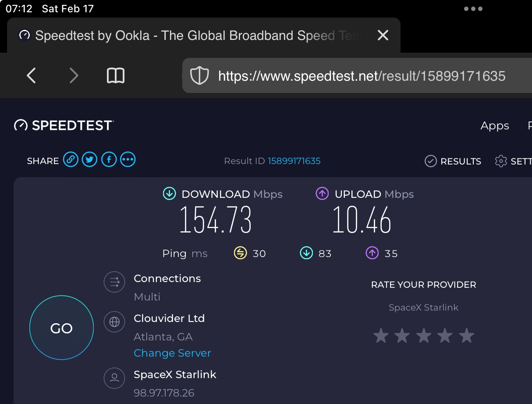Click the browser back arrow
532x404 pixels.
31,75
